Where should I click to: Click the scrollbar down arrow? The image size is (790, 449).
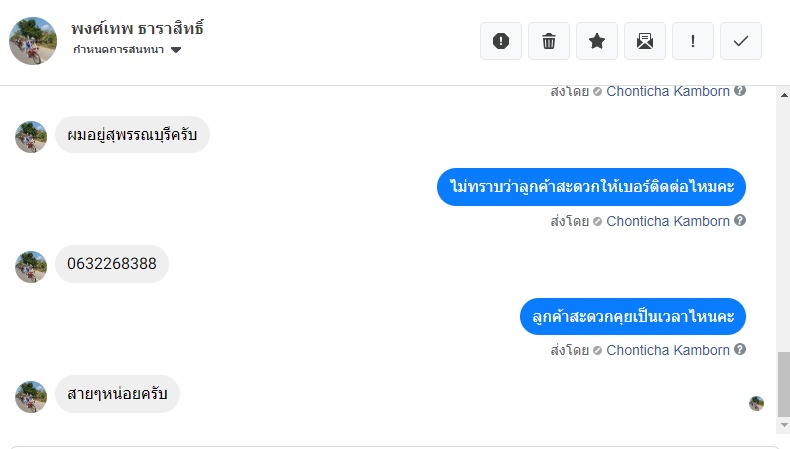pos(783,425)
